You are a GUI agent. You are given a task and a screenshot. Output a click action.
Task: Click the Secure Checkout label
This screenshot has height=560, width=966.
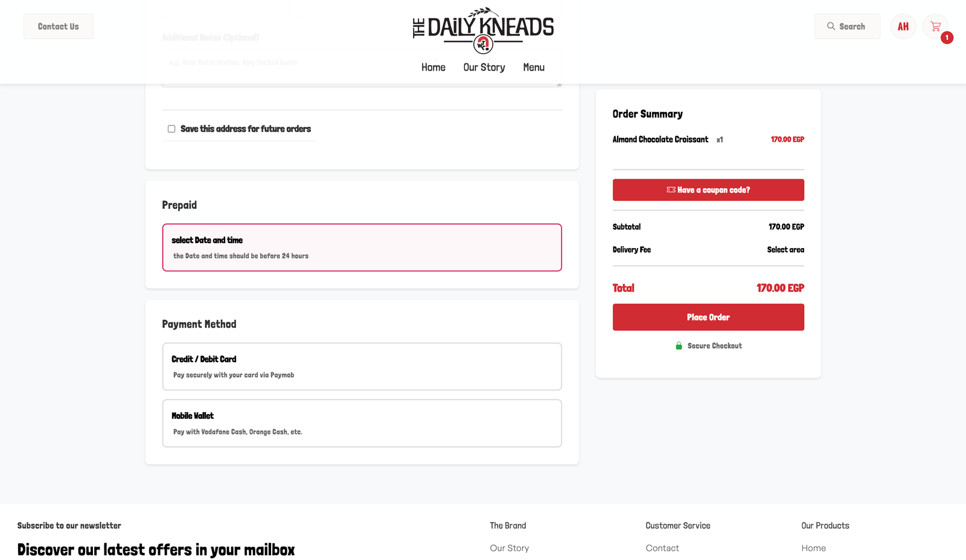715,346
